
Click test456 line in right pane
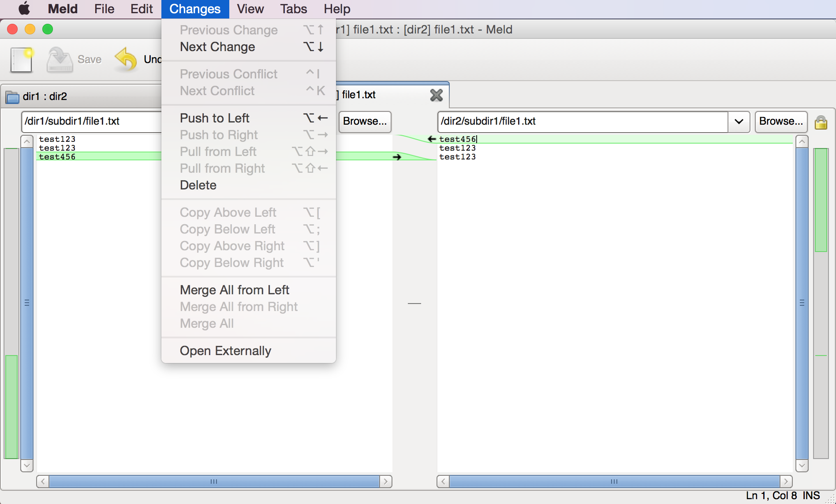pos(458,139)
